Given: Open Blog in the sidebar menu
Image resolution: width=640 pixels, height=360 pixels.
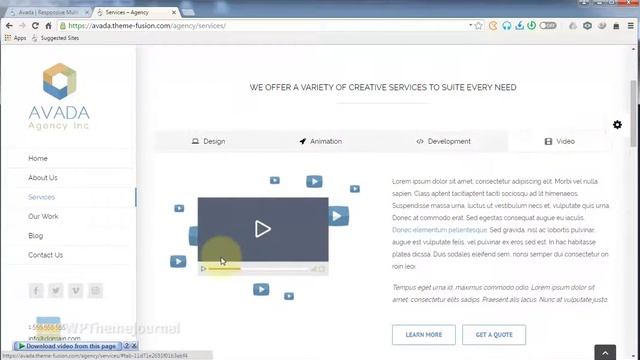Looking at the screenshot, I should (x=36, y=236).
